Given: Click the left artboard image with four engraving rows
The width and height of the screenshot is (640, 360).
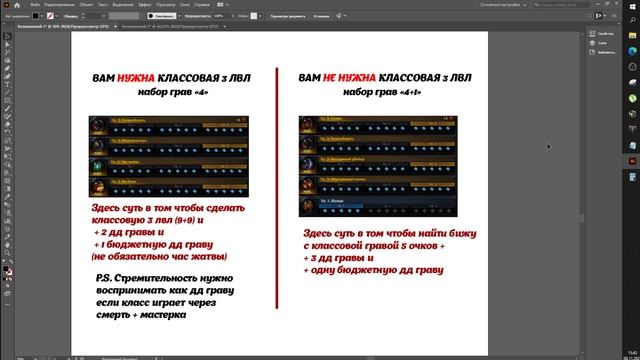Looking at the screenshot, I should (169, 156).
